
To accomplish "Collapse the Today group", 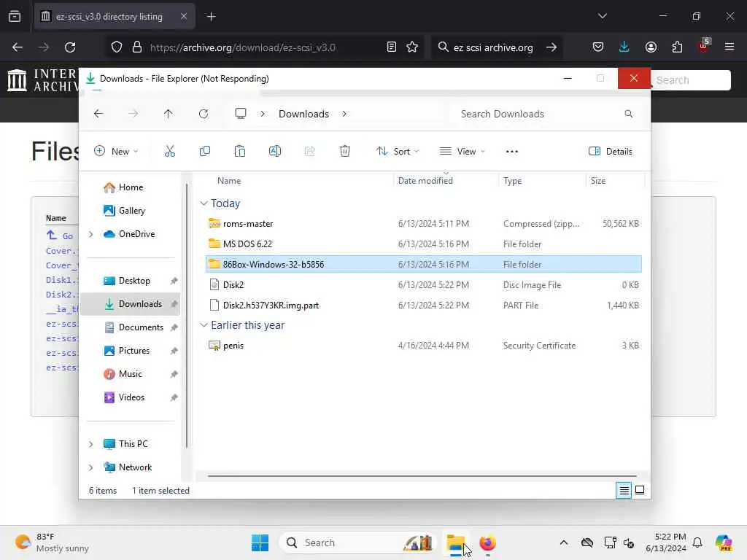I will [204, 203].
